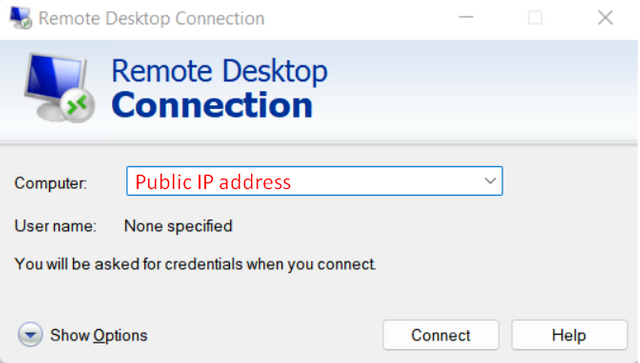
Task: Click the Show Options label text
Action: [x=98, y=336]
